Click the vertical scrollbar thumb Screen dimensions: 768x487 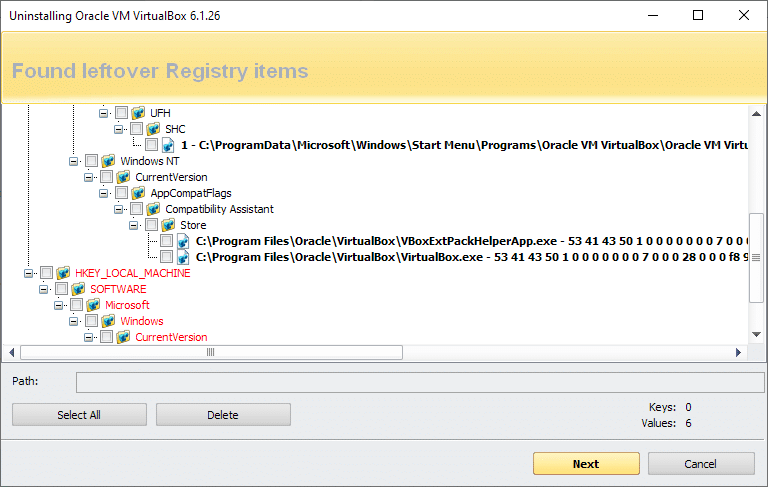coord(756,258)
